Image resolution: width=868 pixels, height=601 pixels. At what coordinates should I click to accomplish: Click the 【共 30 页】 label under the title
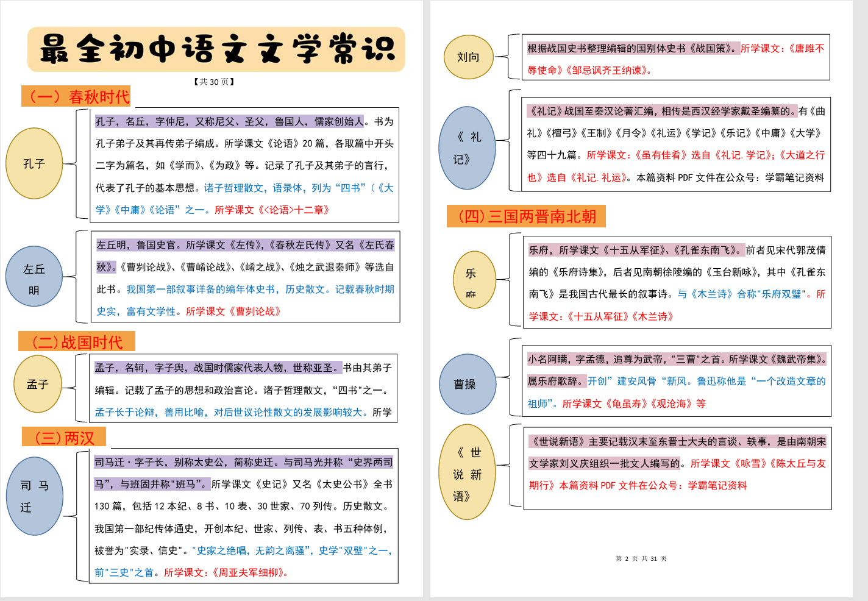(214, 82)
